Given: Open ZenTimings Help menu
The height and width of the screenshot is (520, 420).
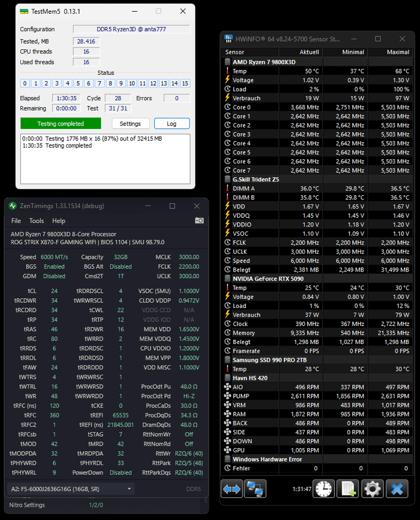Looking at the screenshot, I should click(x=59, y=221).
